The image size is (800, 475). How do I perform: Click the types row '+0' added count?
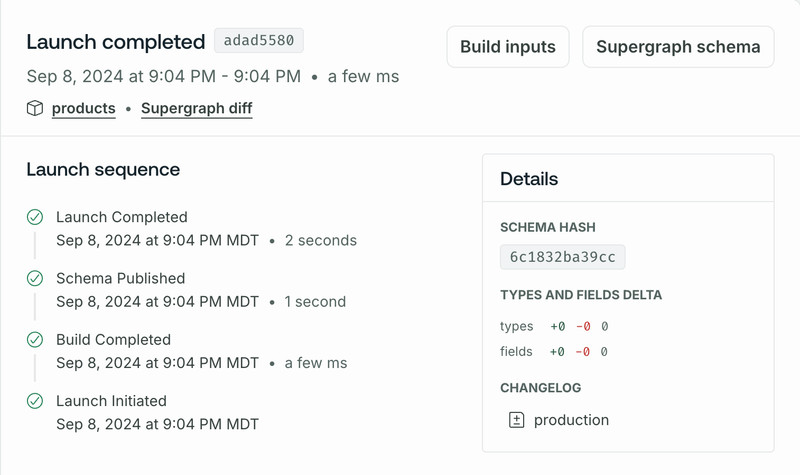[x=558, y=327]
